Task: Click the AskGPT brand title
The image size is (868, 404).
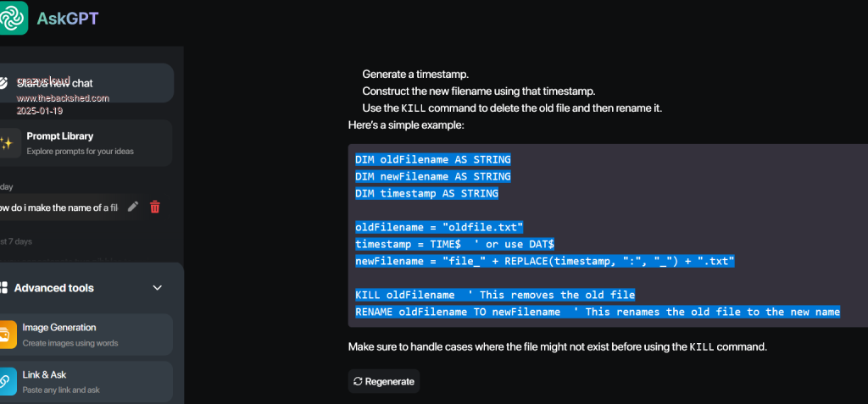Action: click(68, 18)
